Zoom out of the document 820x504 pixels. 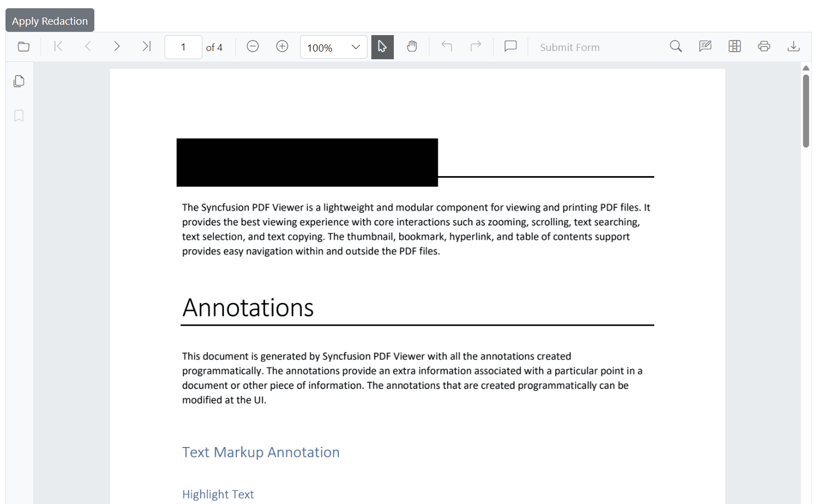[252, 47]
